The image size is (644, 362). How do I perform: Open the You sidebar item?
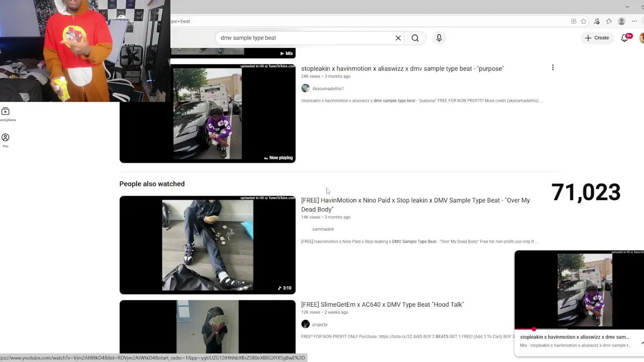[x=6, y=141]
